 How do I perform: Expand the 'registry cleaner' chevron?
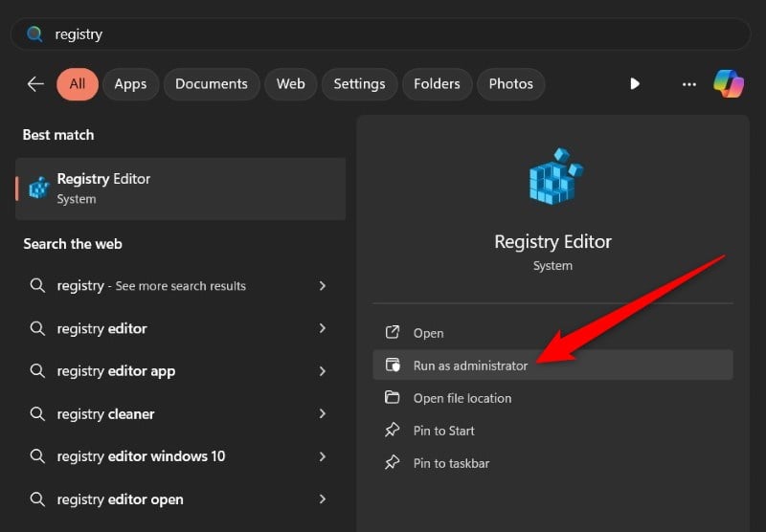coord(323,414)
